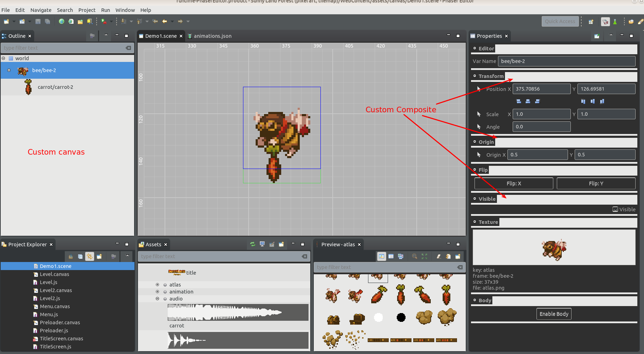Click the refresh icon in Assets panel
644x354 pixels.
click(x=252, y=244)
